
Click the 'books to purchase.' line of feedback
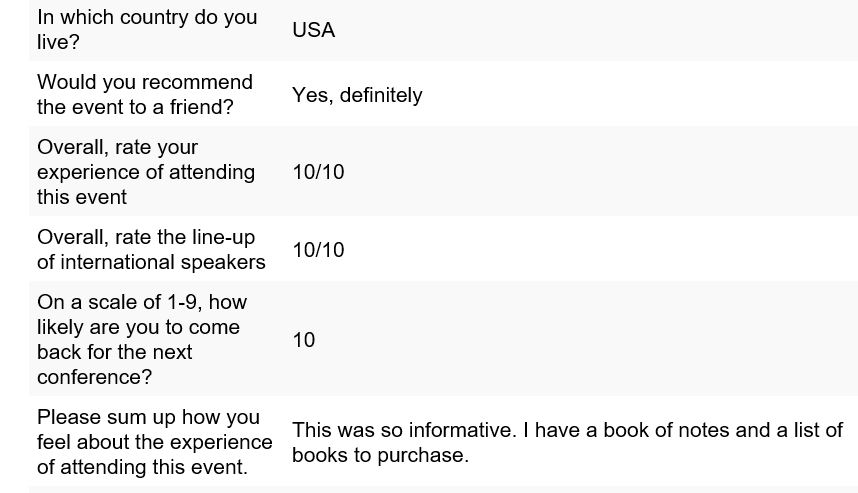(x=381, y=455)
